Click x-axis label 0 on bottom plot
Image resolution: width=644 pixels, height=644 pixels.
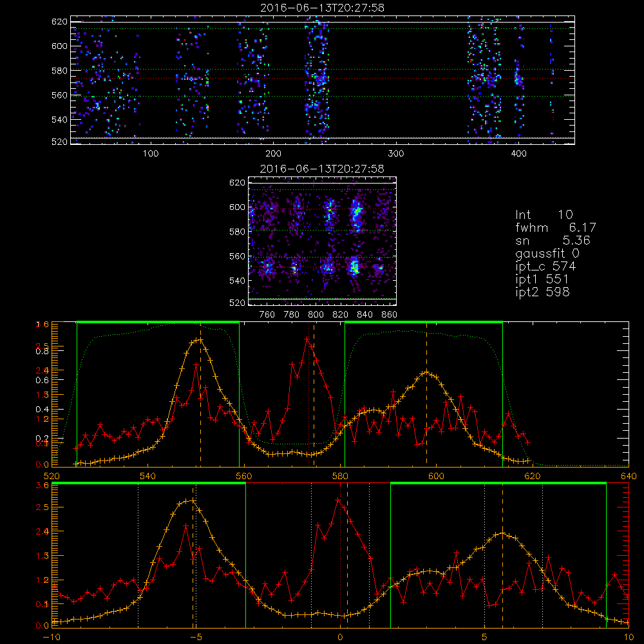[340, 638]
